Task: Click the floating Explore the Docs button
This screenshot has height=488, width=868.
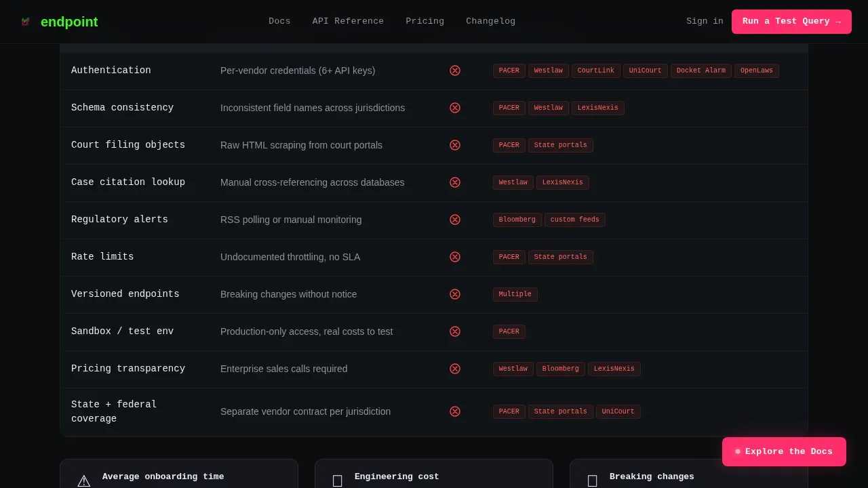Action: click(784, 451)
